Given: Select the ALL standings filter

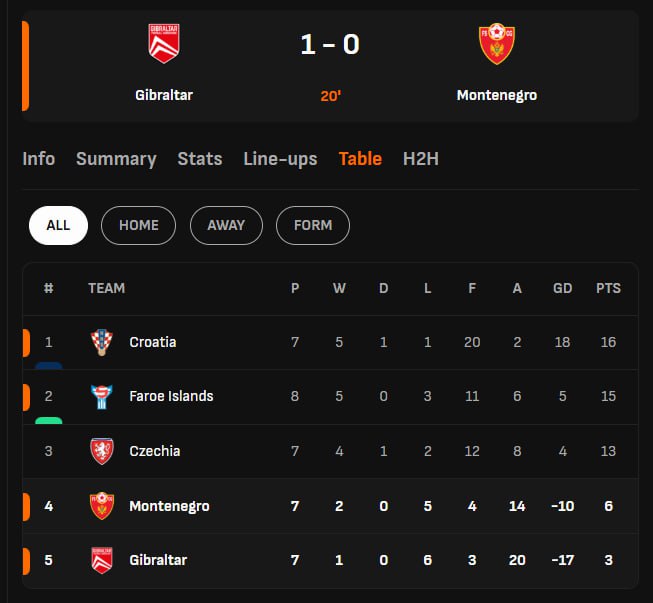Looking at the screenshot, I should coord(58,225).
